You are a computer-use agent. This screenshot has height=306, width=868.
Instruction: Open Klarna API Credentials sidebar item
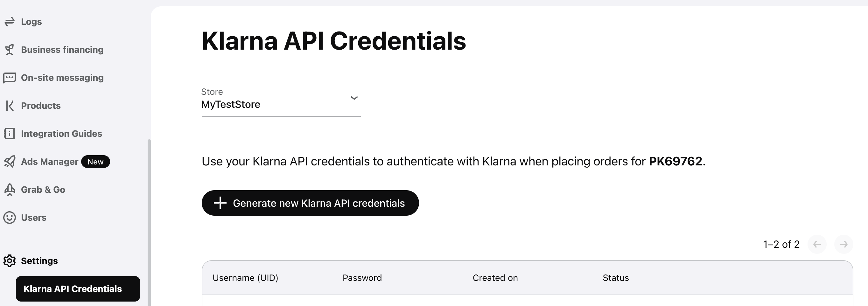pyautogui.click(x=78, y=289)
